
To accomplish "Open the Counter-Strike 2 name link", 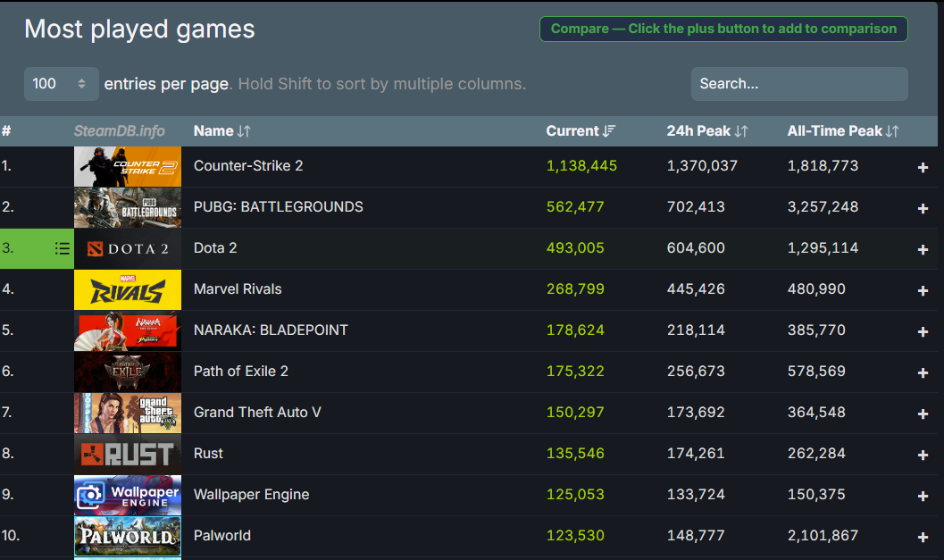I will (248, 165).
